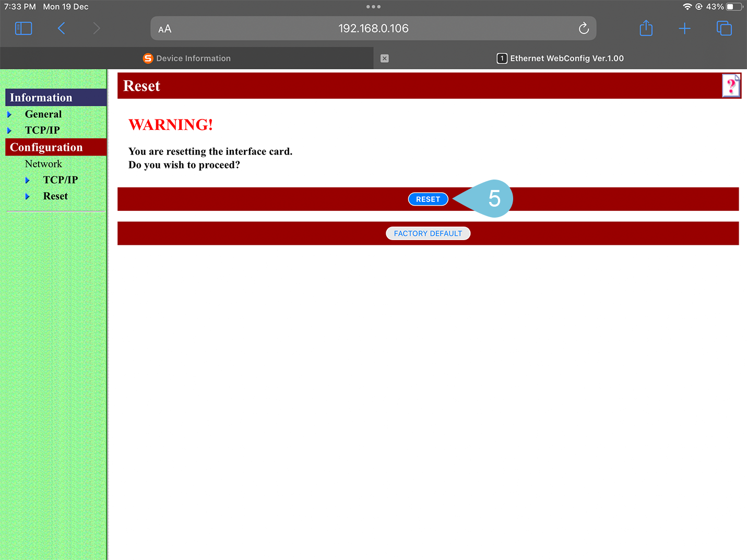Viewport: 747px width, 560px height.
Task: Open TCP/IP under Information section
Action: [42, 130]
